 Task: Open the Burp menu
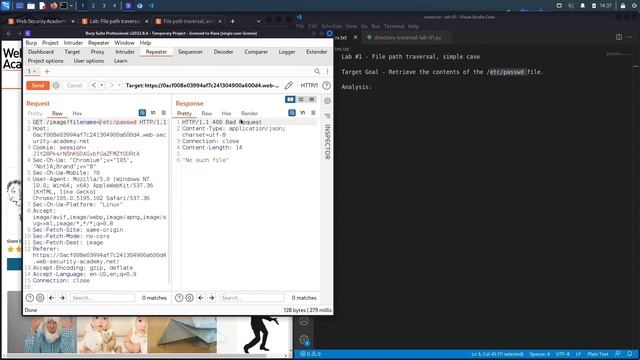[31, 43]
